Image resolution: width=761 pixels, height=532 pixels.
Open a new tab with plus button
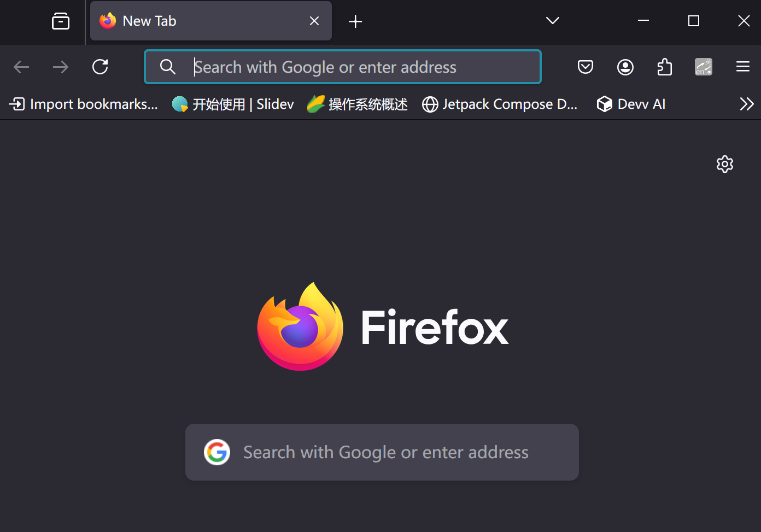click(355, 21)
